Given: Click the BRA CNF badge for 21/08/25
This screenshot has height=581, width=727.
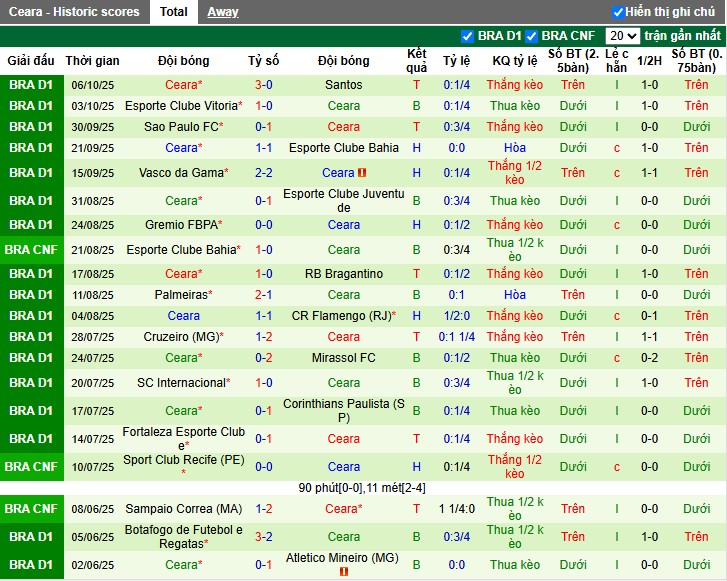Looking at the screenshot, I should tap(31, 250).
